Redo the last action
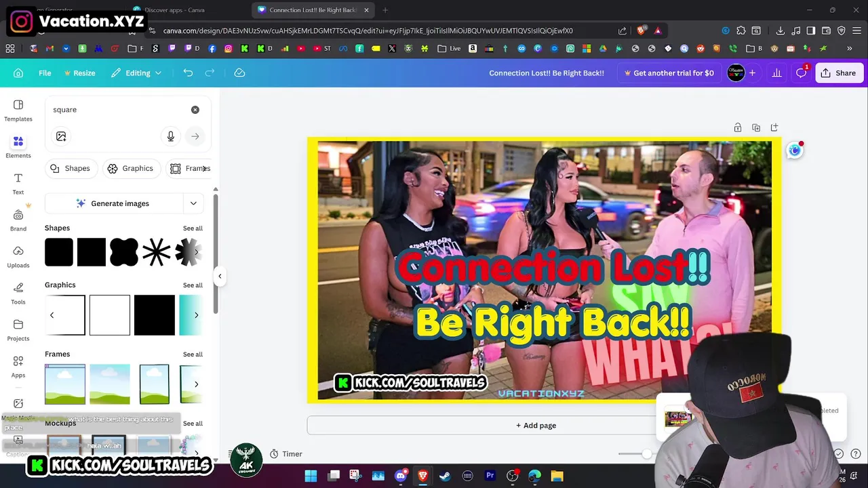Image resolution: width=868 pixels, height=488 pixels. (210, 73)
